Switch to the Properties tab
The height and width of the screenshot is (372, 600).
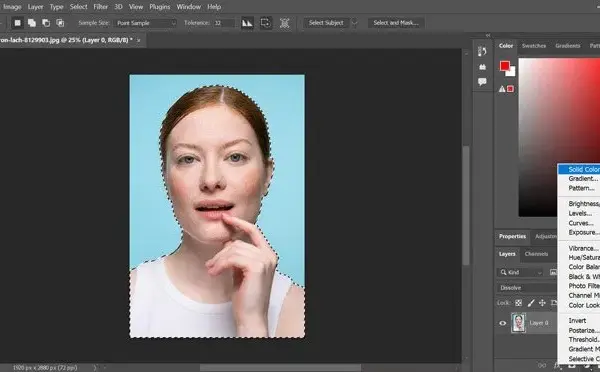click(x=512, y=237)
